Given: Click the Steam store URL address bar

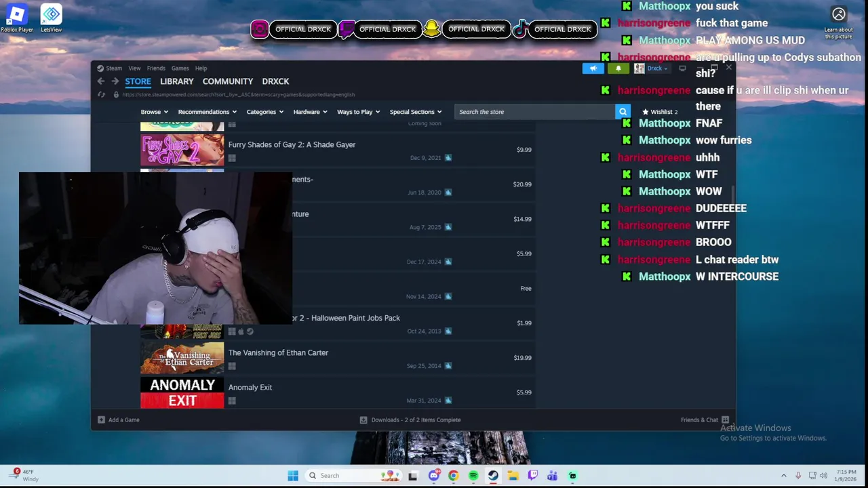Looking at the screenshot, I should click(x=239, y=95).
